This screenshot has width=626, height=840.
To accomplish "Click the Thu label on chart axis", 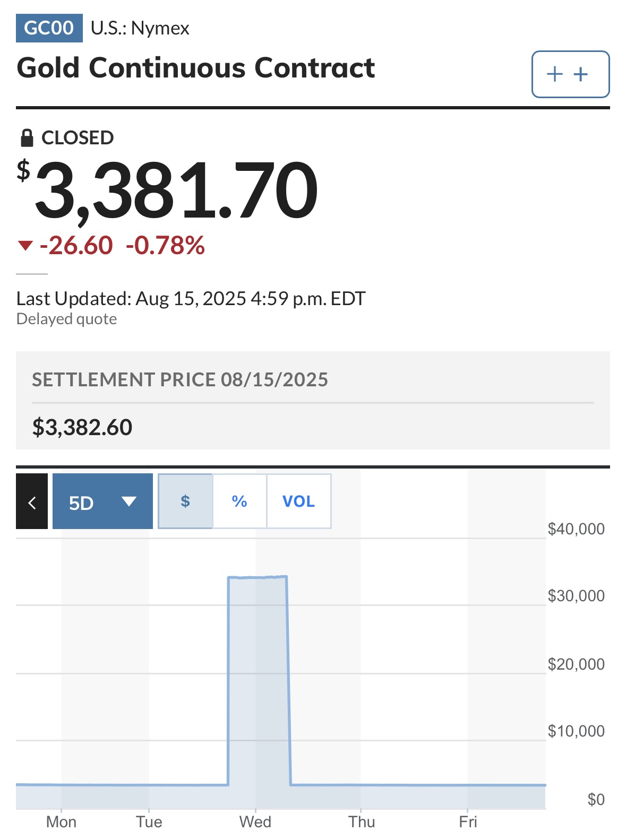I will coord(362,821).
